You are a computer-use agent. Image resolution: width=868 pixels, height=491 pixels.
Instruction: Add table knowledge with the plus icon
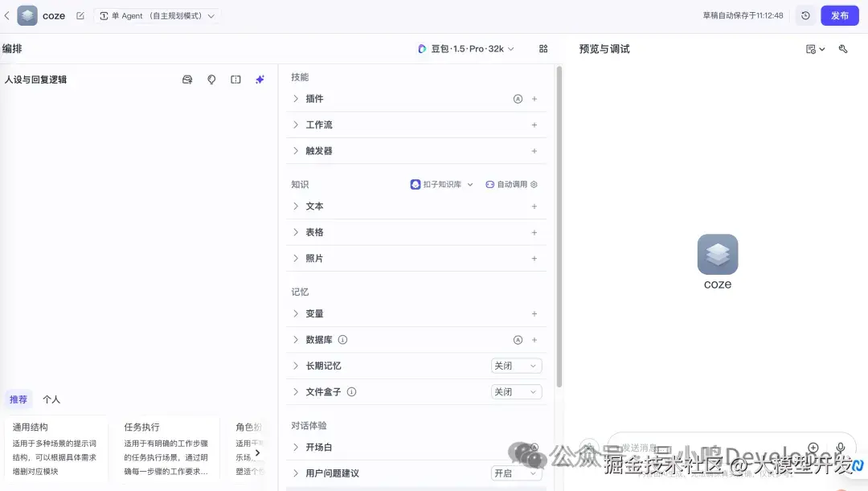point(534,232)
